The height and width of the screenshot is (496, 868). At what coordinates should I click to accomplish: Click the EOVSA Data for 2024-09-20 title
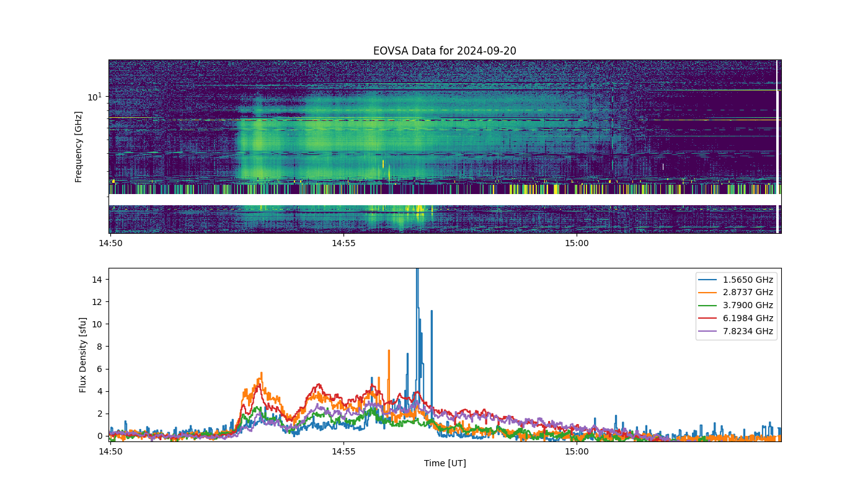(445, 51)
